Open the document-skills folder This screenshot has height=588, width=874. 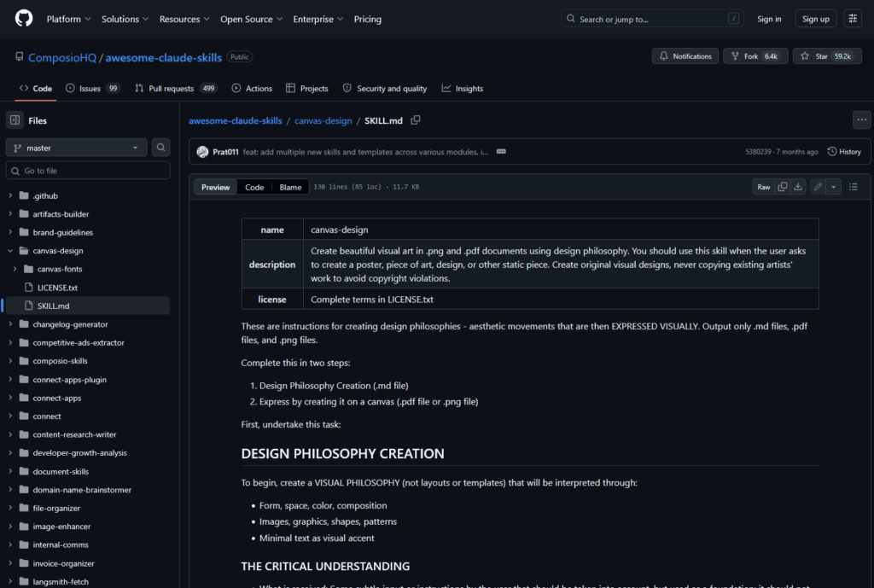click(x=61, y=472)
